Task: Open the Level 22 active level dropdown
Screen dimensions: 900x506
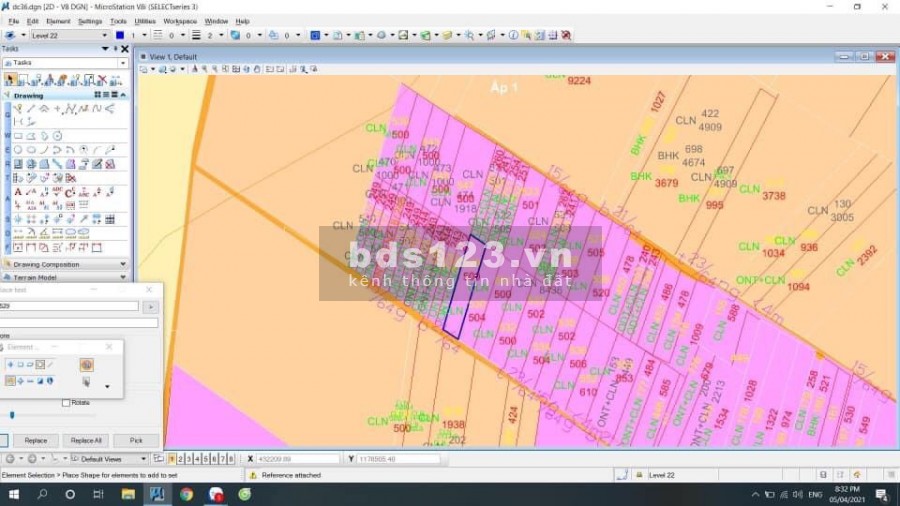Action: (x=68, y=35)
